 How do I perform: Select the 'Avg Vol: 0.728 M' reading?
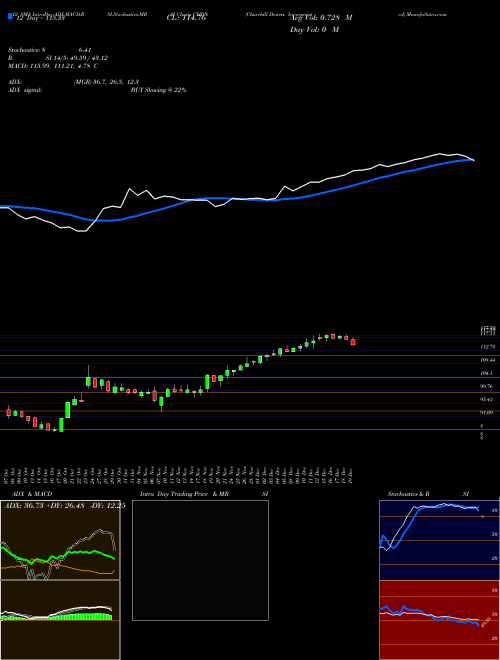(321, 18)
